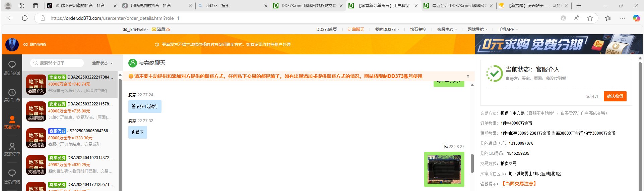Click the 确认收货 button

615,96
